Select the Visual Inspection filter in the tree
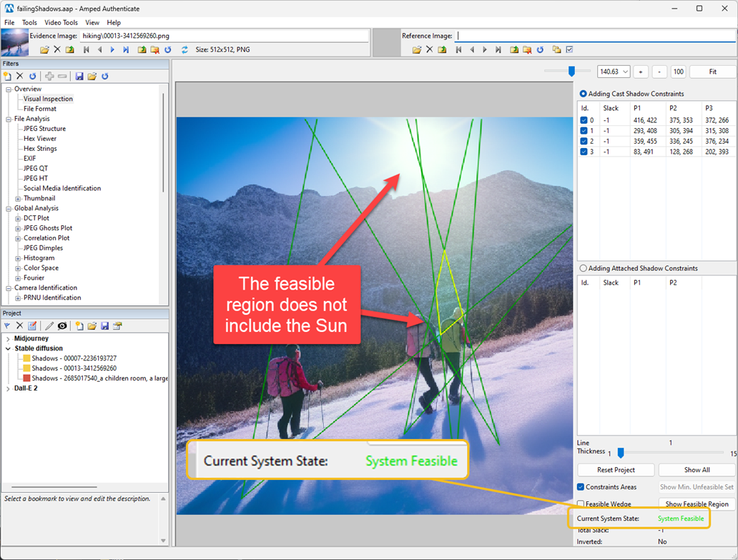738x560 pixels. [48, 99]
